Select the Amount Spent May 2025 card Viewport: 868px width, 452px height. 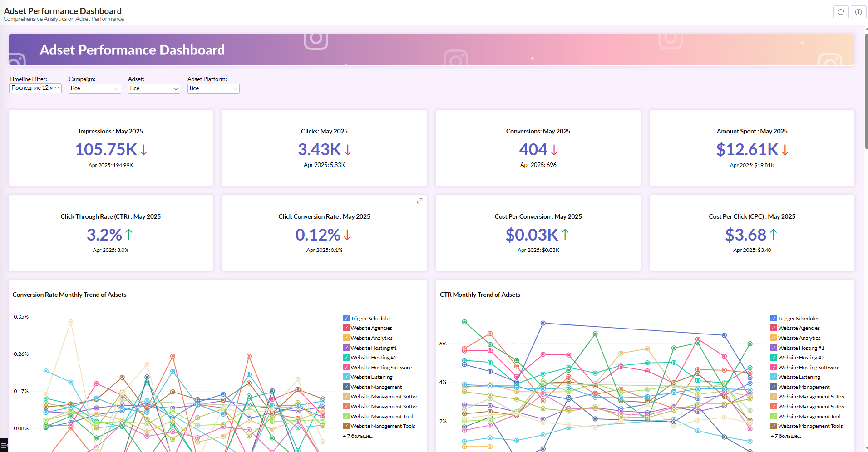(x=752, y=148)
